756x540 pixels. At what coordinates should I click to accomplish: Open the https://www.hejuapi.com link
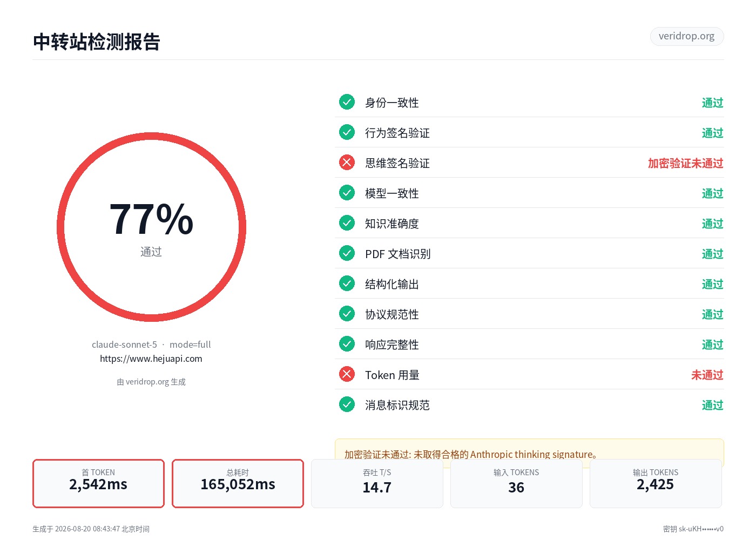[x=151, y=359]
